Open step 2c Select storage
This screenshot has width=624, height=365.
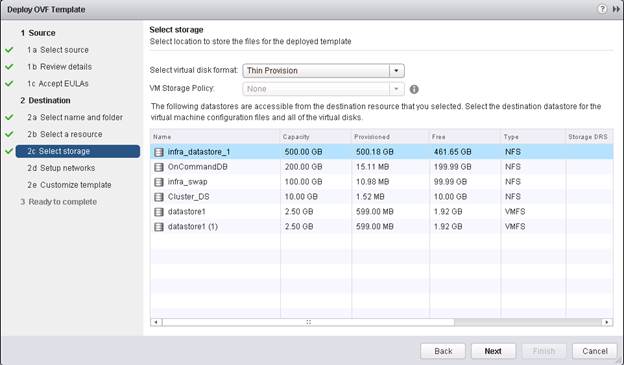[x=78, y=151]
